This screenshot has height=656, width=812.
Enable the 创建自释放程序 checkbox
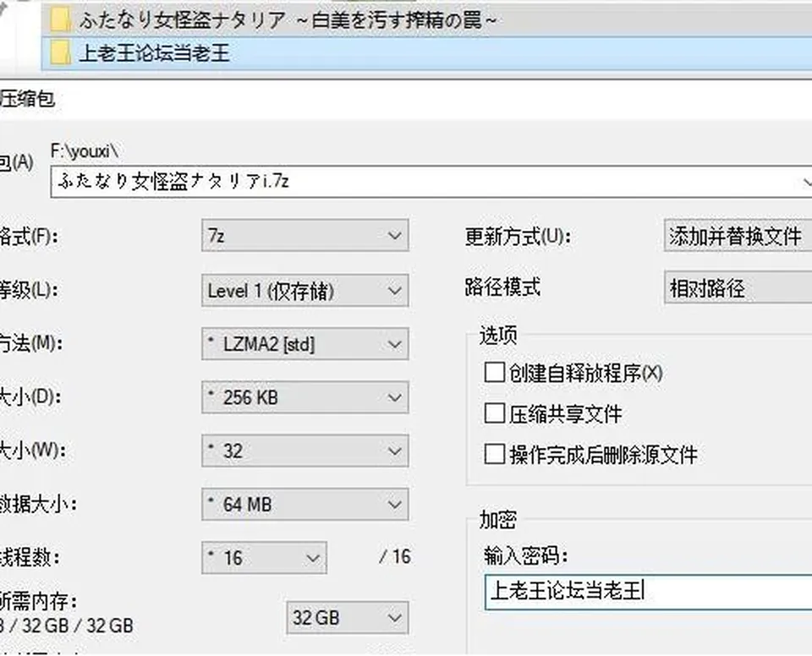point(494,372)
